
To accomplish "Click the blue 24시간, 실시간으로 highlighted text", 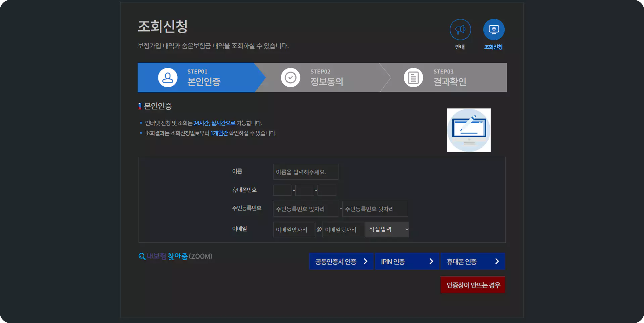I will coord(214,123).
